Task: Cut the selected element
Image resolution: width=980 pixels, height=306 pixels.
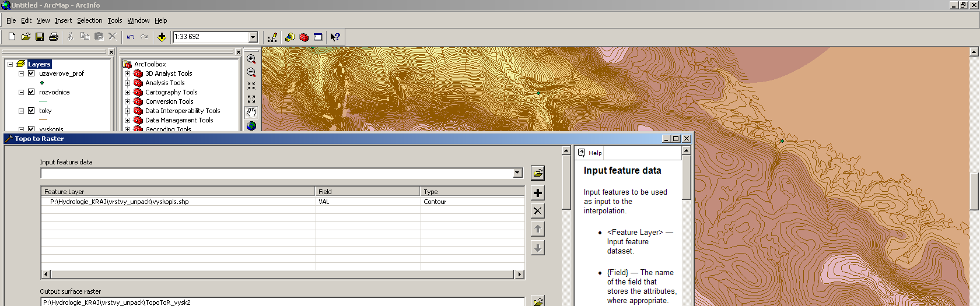Action: click(71, 37)
